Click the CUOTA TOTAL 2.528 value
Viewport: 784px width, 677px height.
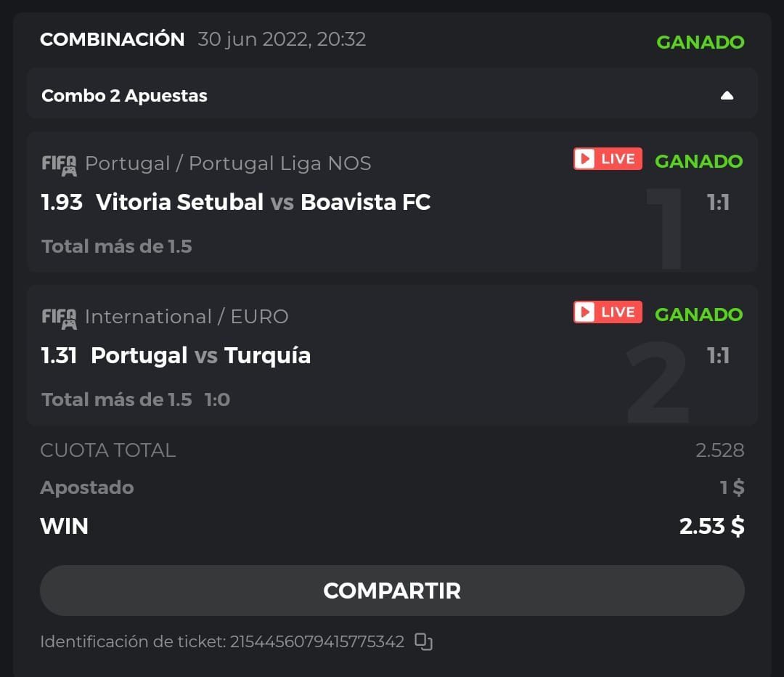pos(719,450)
